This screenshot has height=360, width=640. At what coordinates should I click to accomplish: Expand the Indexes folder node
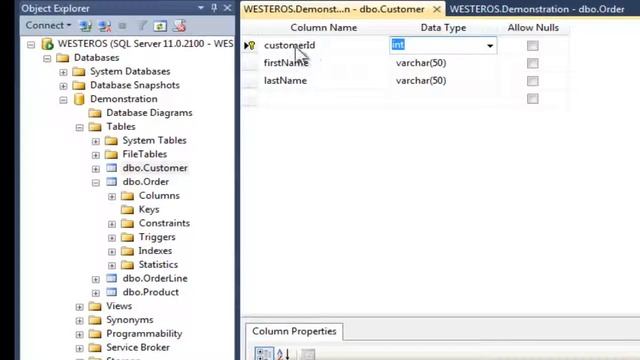(111, 251)
